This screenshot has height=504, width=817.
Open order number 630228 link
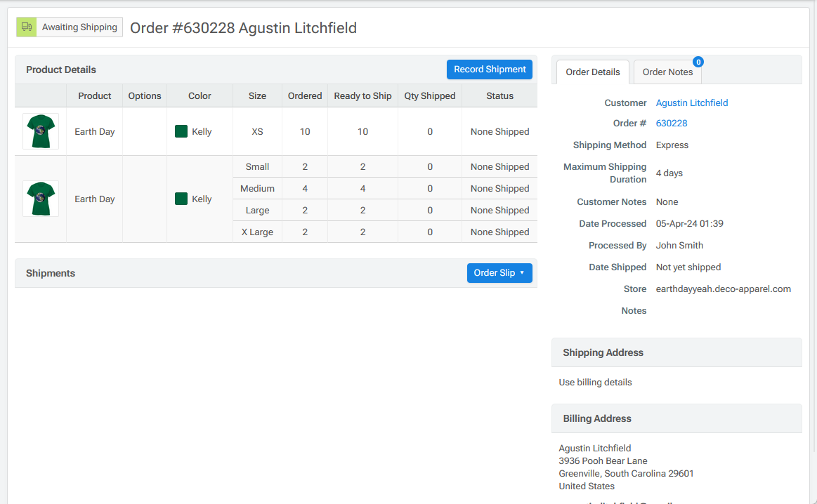(672, 124)
